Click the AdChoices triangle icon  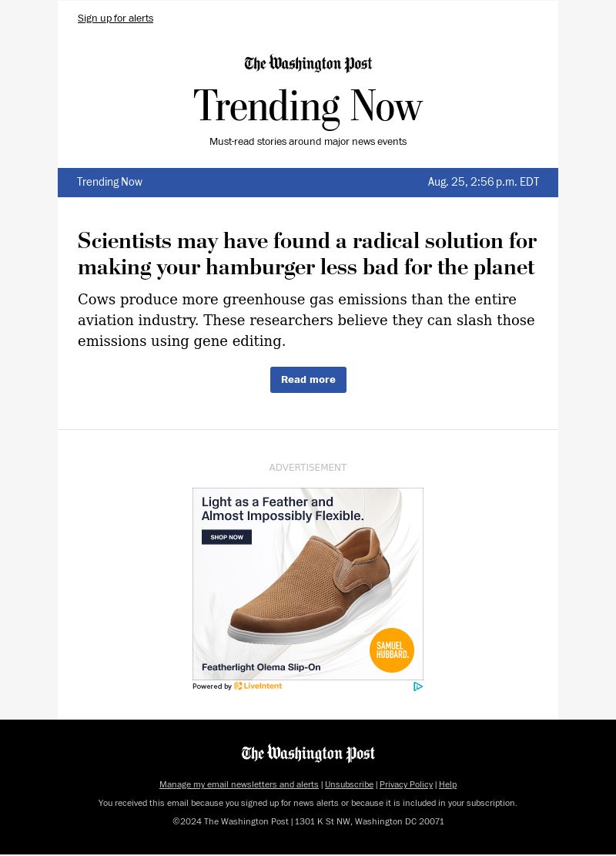[x=417, y=686]
